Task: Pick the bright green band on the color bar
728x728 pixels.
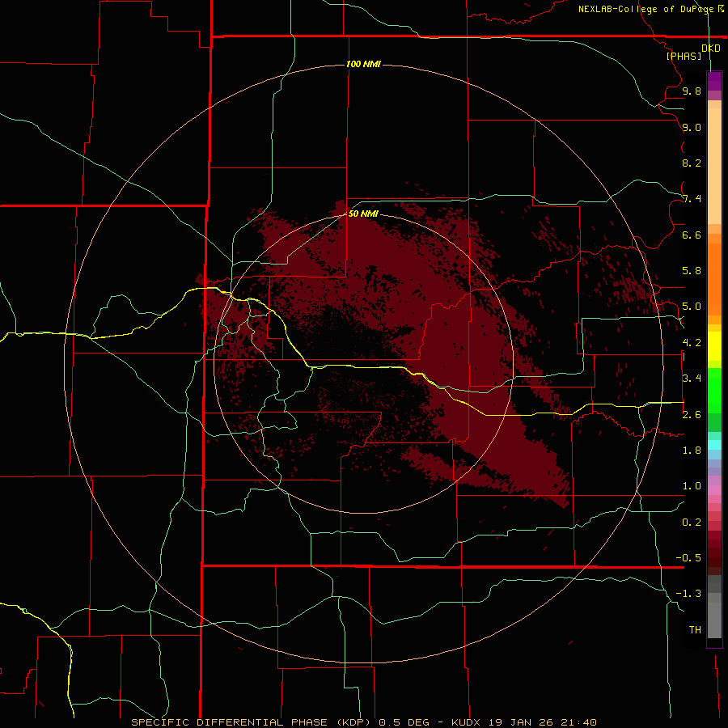Action: pos(714,390)
